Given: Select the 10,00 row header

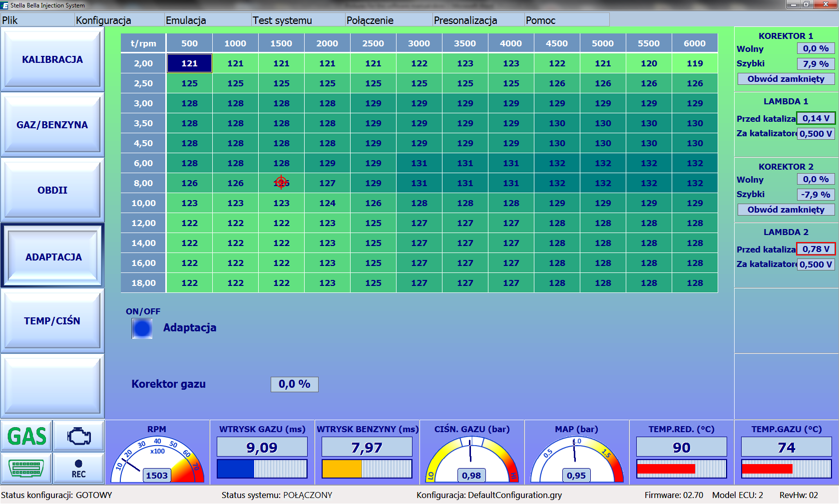Looking at the screenshot, I should [143, 203].
